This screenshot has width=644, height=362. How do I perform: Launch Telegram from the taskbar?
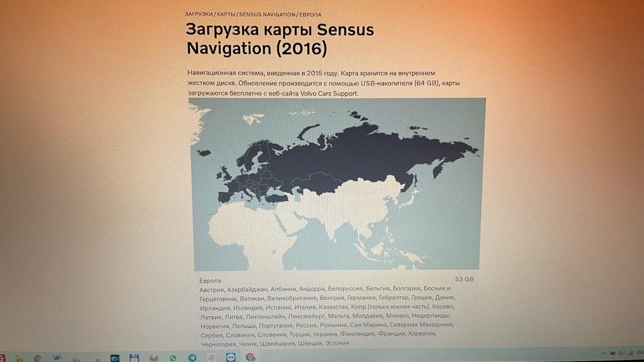[x=192, y=358]
